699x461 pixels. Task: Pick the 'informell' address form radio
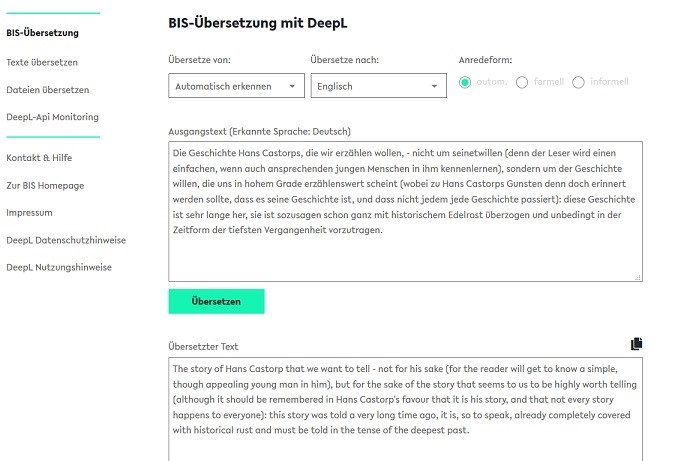pyautogui.click(x=578, y=82)
